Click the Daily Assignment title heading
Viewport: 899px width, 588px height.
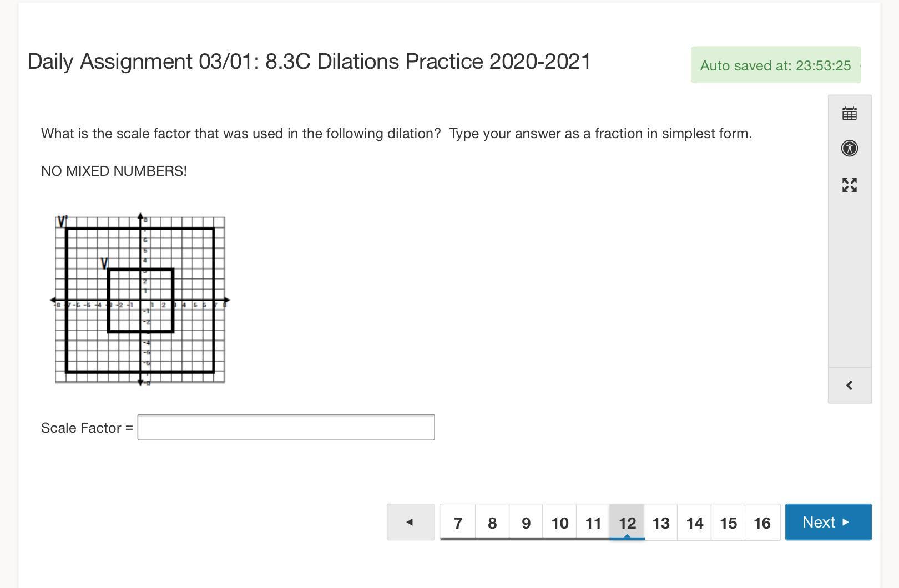click(x=309, y=62)
